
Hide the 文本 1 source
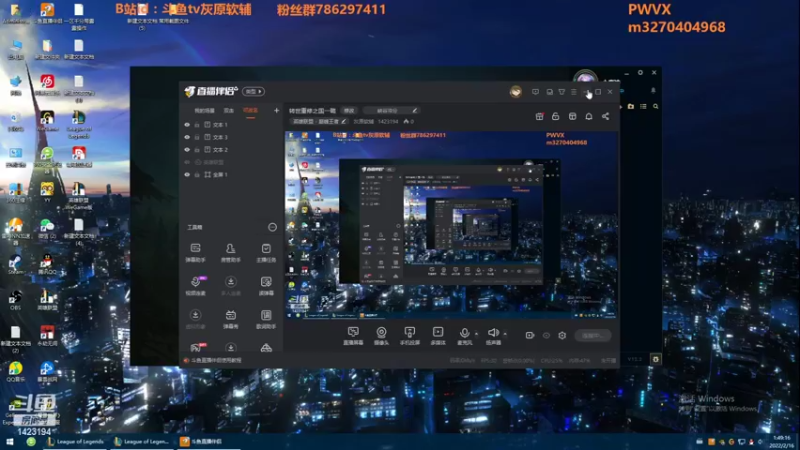tap(187, 124)
